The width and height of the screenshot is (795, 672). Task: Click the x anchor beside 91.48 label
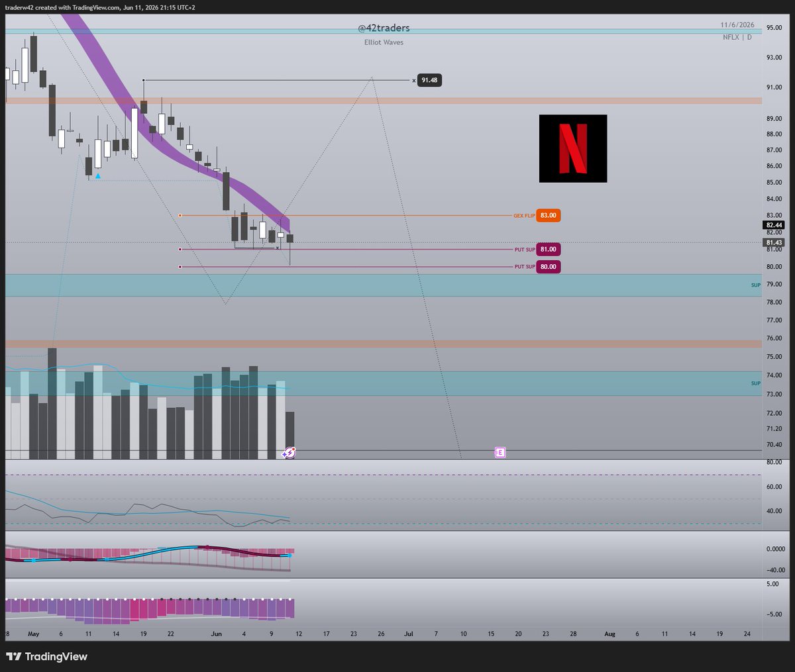point(414,81)
